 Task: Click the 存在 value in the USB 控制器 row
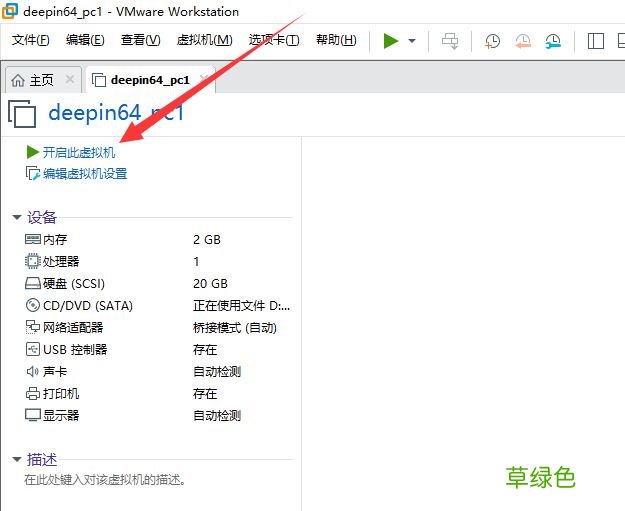click(205, 350)
